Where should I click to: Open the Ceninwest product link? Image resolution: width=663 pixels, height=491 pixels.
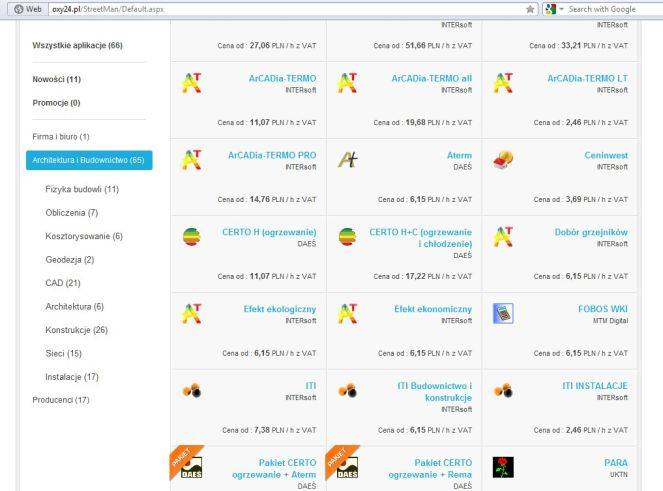pyautogui.click(x=606, y=156)
